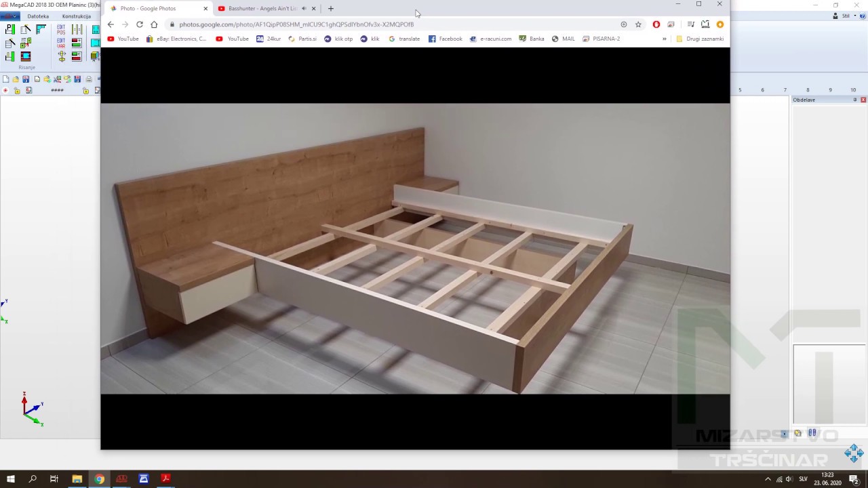The image size is (868, 488).
Task: Mute the Basshunter tab audio
Action: point(304,9)
